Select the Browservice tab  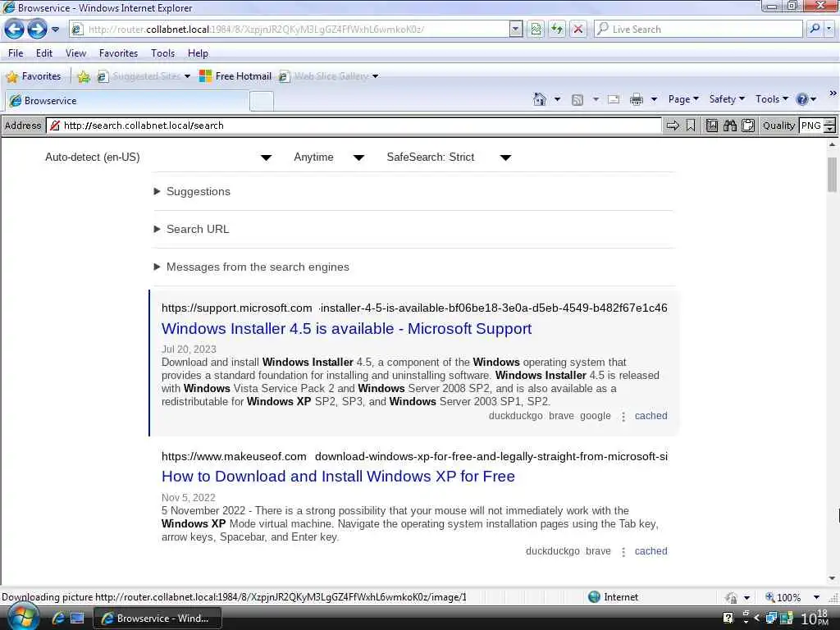pyautogui.click(x=127, y=101)
